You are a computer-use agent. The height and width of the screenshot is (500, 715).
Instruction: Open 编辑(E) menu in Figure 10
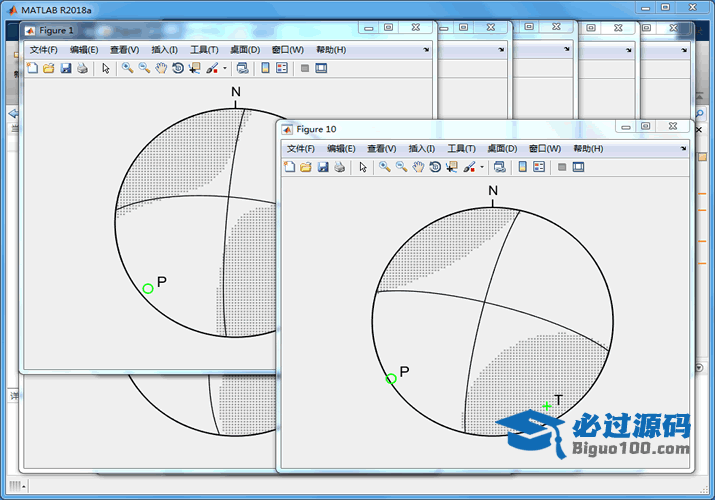341,149
